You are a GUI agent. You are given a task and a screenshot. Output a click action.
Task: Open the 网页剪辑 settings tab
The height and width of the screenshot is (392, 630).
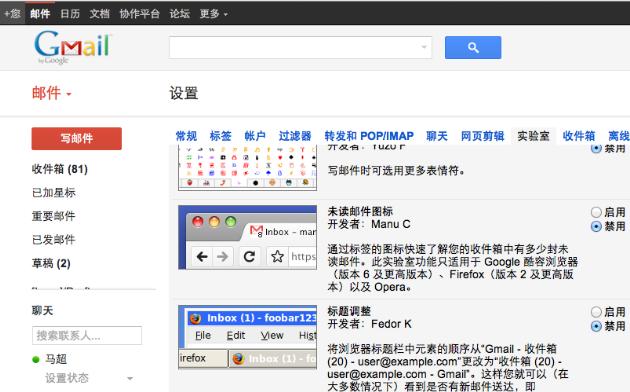coord(482,136)
